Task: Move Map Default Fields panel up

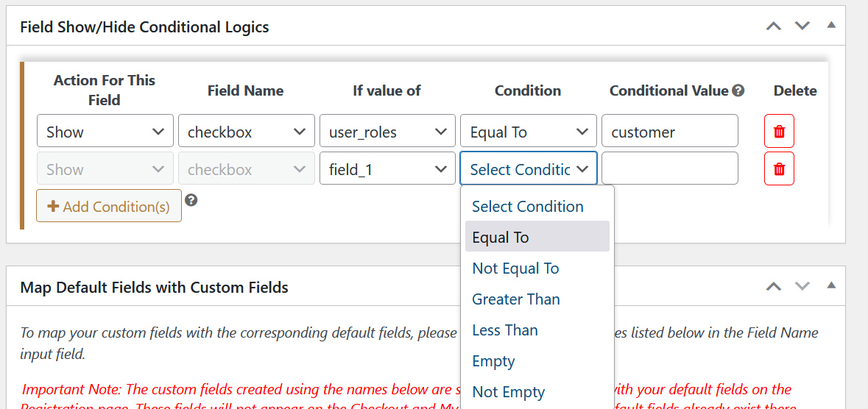Action: 773,286
